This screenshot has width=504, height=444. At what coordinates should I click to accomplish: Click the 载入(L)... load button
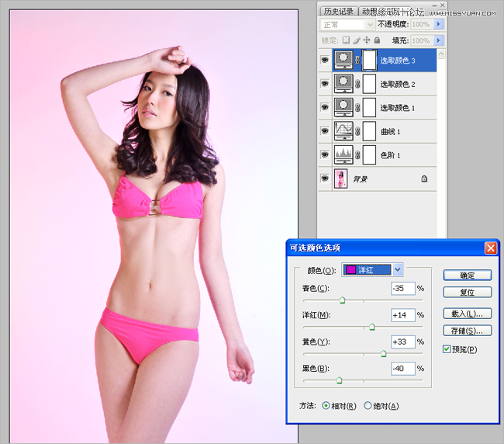(x=468, y=314)
